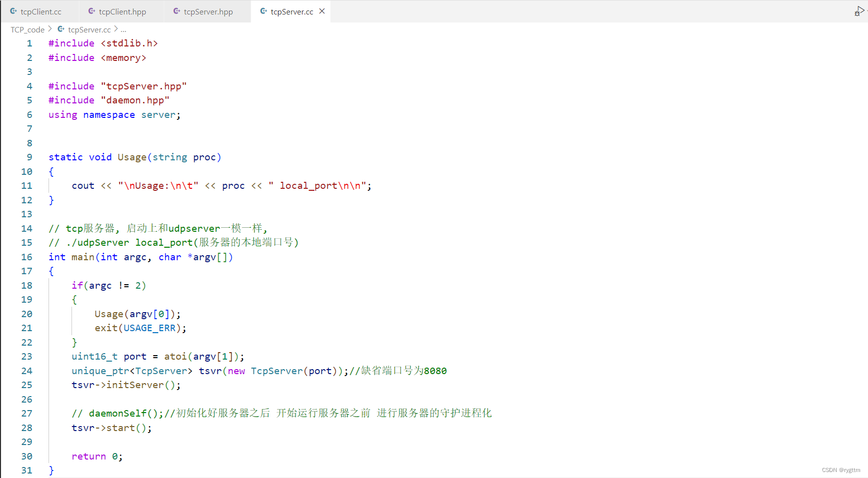Click 'cout' on line 11
Image resolution: width=868 pixels, height=478 pixels.
(83, 186)
